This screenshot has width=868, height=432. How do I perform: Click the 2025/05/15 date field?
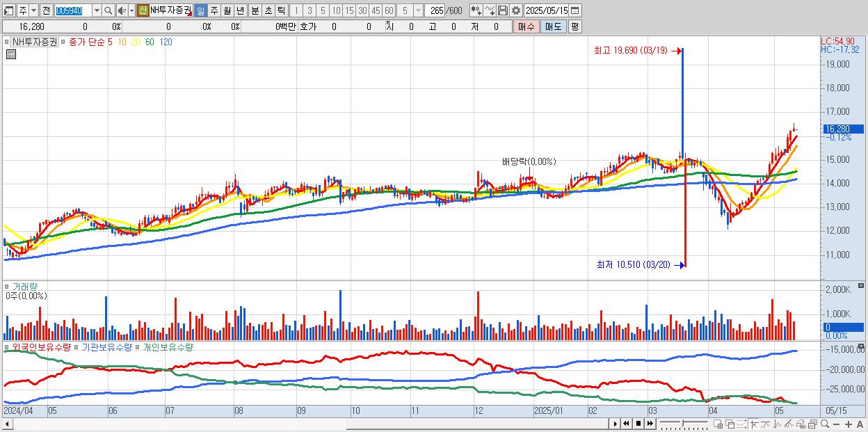(x=547, y=10)
